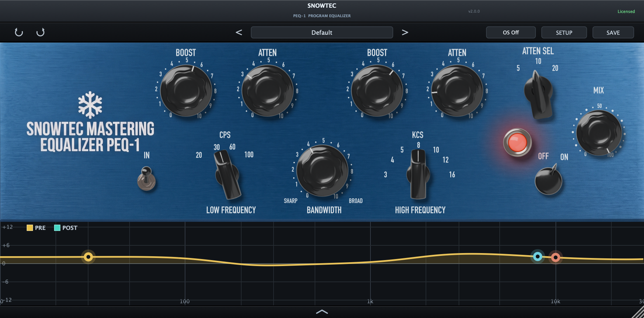
Task: Click the low frequency BOOST knob
Action: pos(186,91)
